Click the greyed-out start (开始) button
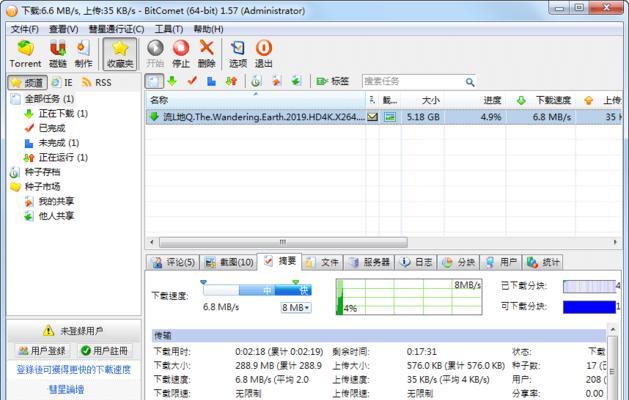Viewport: 629px width, 400px height. coord(155,54)
